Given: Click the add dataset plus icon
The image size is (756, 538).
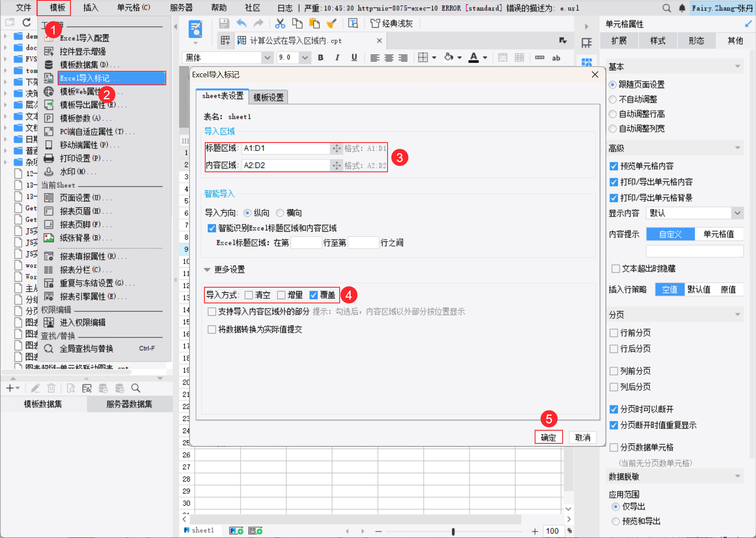Looking at the screenshot, I should tap(9, 388).
